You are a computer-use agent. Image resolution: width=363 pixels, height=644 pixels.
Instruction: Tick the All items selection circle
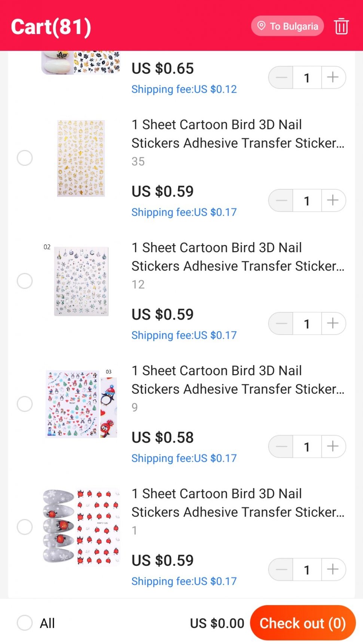click(x=25, y=623)
